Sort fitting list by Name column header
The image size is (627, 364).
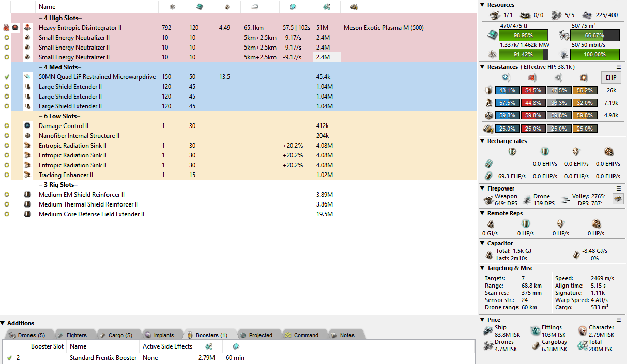[x=47, y=7]
